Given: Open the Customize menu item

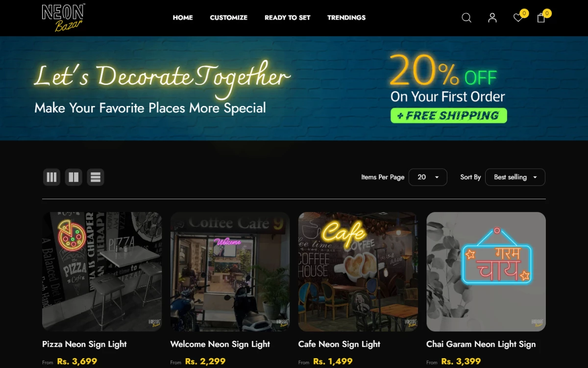Looking at the screenshot, I should click(229, 18).
